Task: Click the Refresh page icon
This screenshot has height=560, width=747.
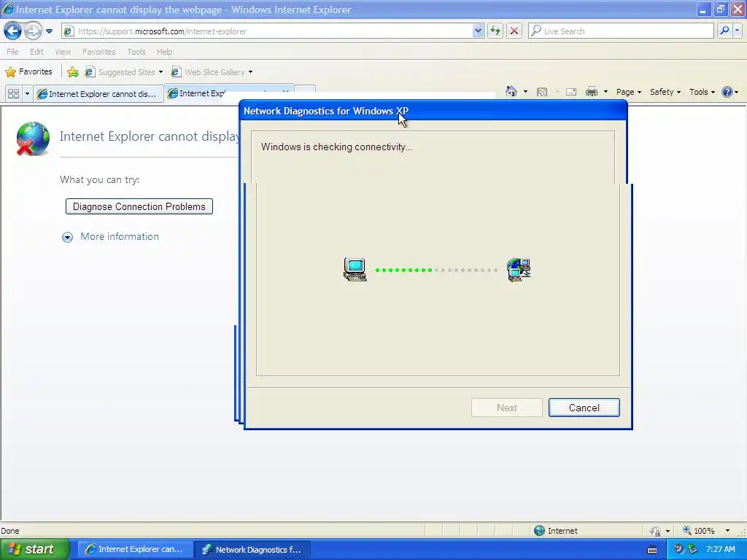Action: point(495,31)
